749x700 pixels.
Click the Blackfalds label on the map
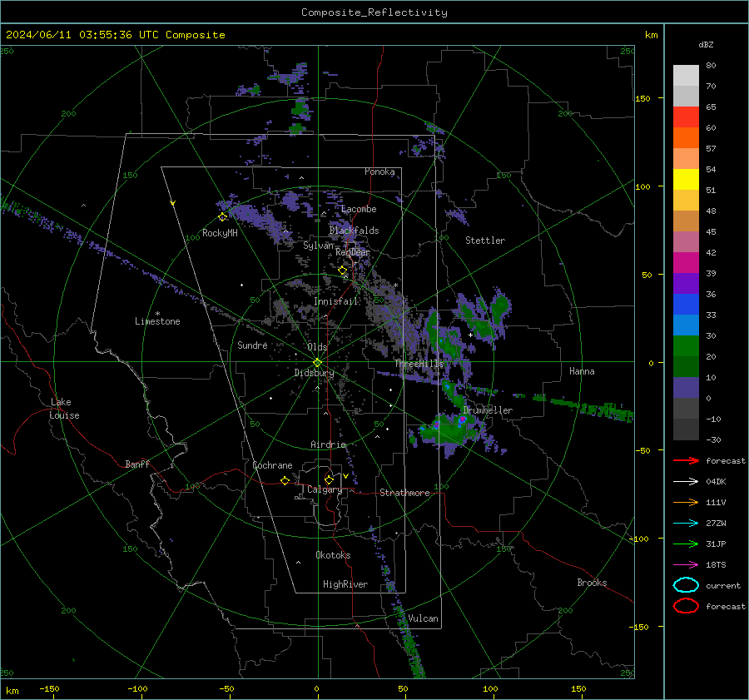(354, 231)
